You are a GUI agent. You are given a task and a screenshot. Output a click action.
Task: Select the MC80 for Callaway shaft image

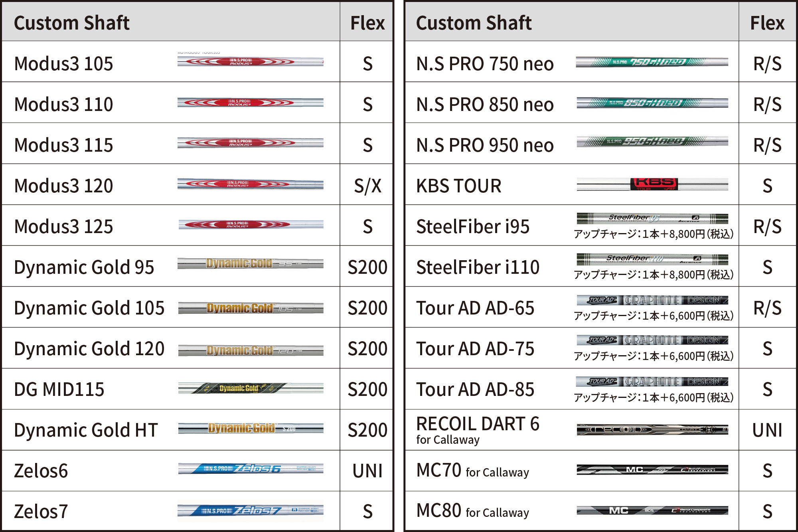click(652, 510)
